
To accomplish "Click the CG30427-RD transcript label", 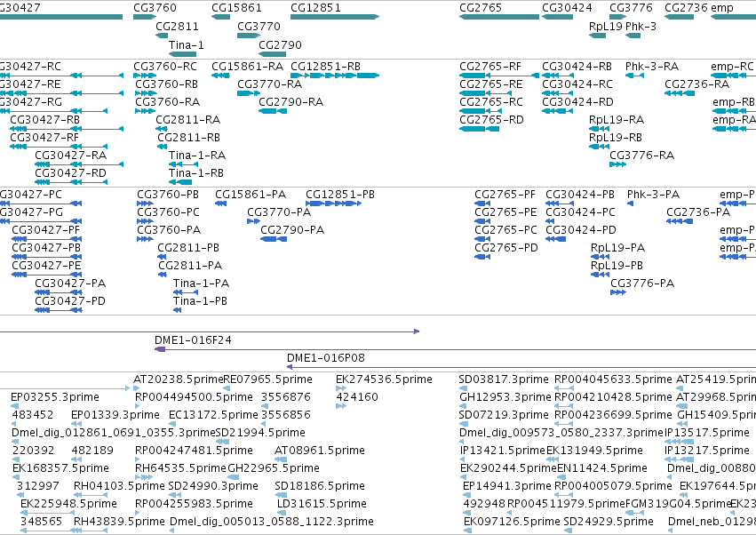I will [70, 173].
